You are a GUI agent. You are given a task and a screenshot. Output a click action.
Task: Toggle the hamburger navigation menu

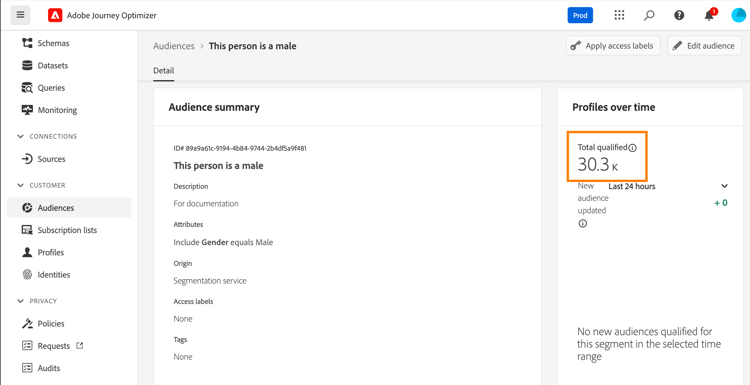(x=20, y=15)
